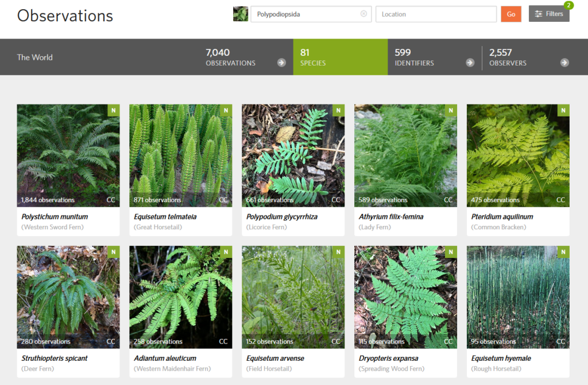Switch to the 2,557 Observers tab
588x385 pixels.
[529, 57]
